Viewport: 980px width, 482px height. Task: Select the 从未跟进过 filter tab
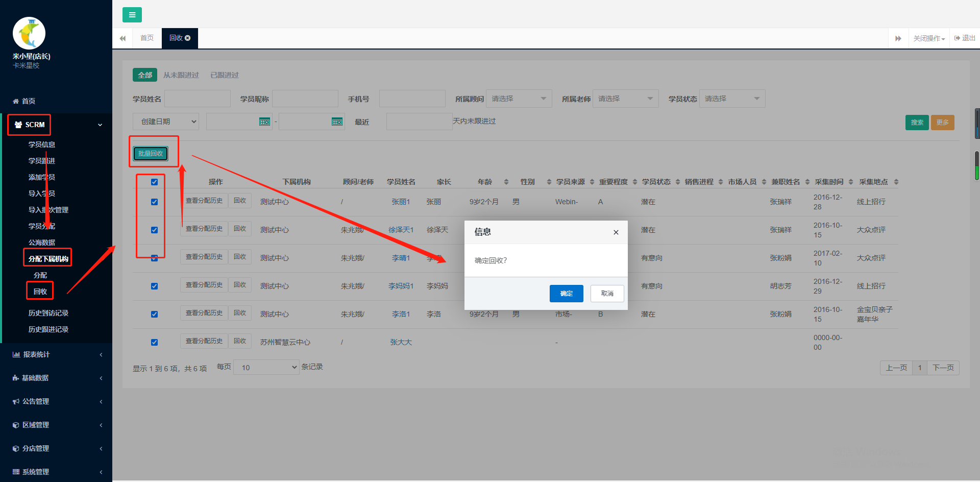click(x=181, y=75)
